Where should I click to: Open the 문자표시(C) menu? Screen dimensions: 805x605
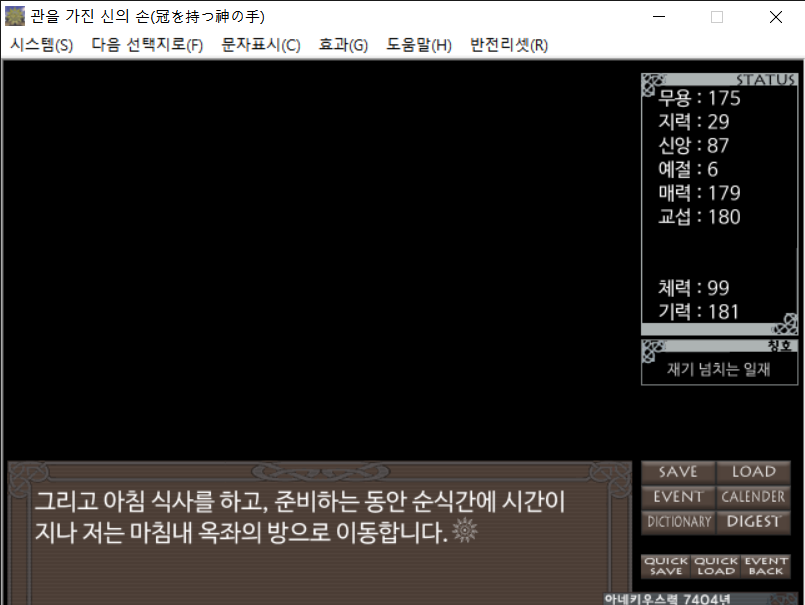(x=261, y=45)
